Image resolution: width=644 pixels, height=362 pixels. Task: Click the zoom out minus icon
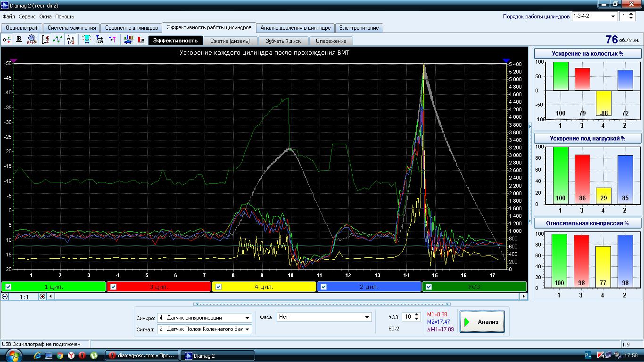coord(5,296)
